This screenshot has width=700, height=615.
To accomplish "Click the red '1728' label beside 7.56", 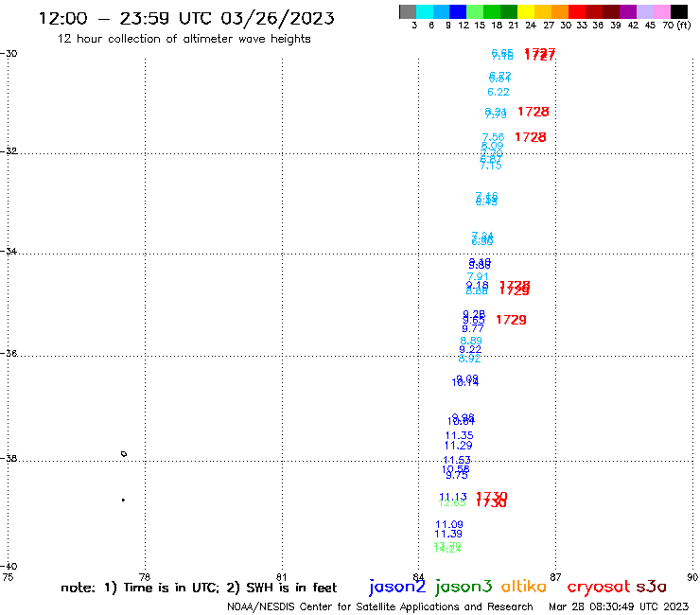I will click(x=531, y=137).
